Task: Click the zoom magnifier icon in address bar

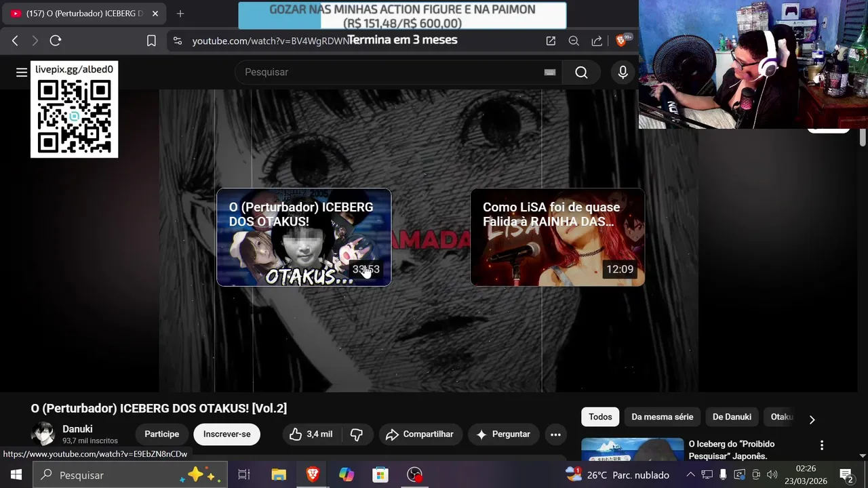Action: 574,41
